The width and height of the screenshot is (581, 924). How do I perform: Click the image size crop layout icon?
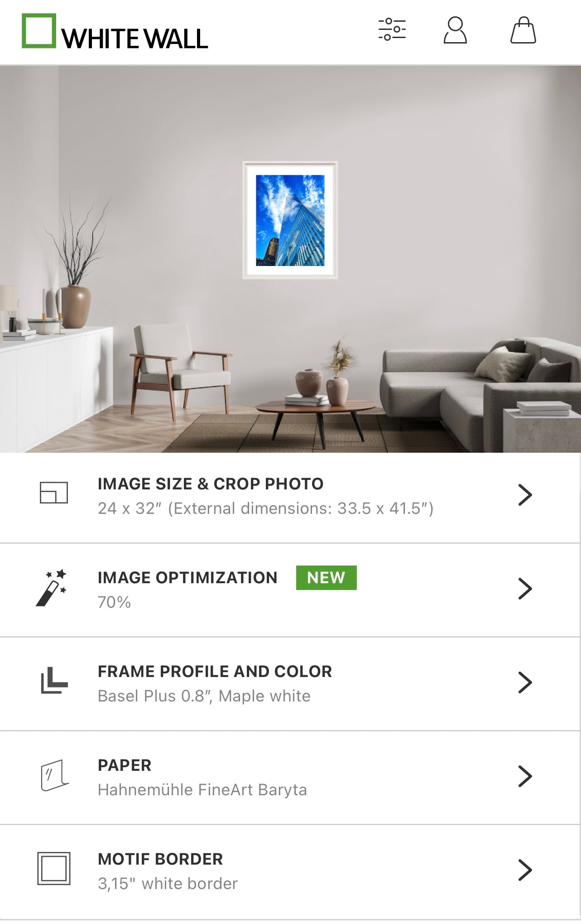54,493
